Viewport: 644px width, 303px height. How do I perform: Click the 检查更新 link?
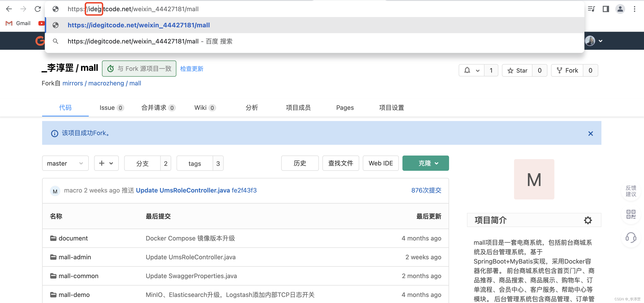[192, 69]
